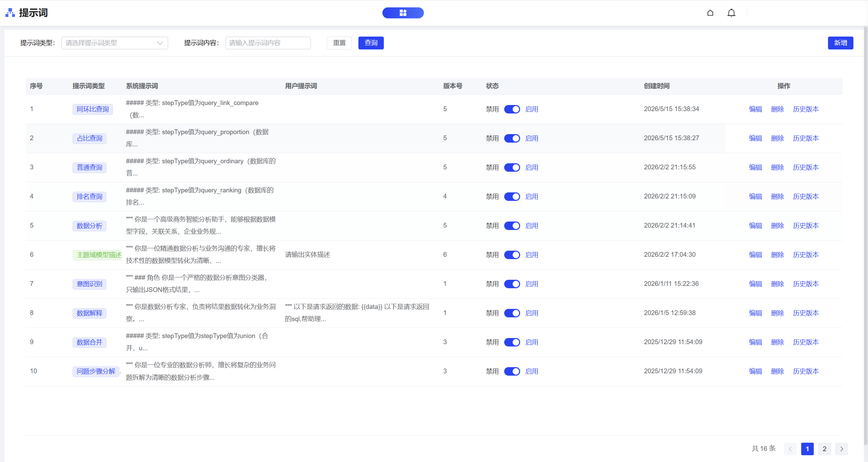Toggle status switch for 意图识别 row
Image resolution: width=868 pixels, height=462 pixels.
coord(512,284)
